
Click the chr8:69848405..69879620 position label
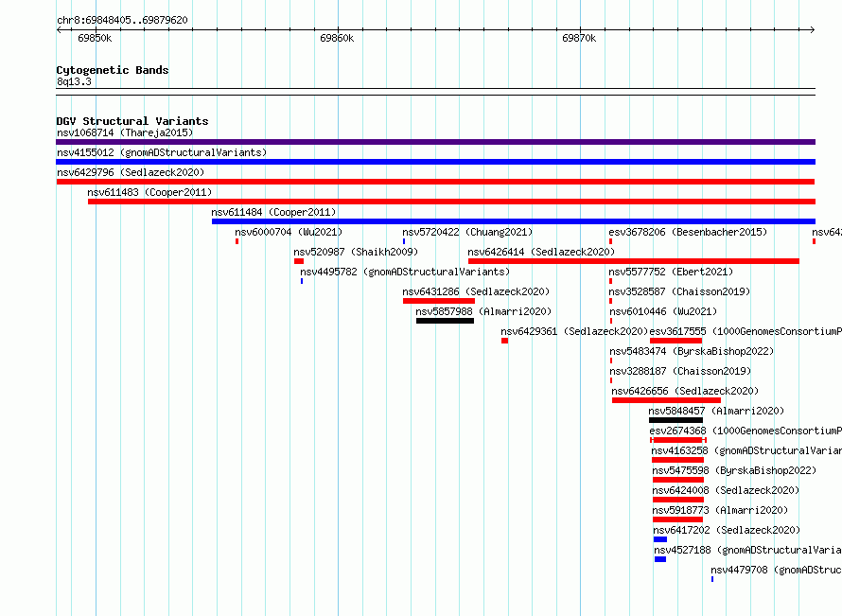point(122,20)
